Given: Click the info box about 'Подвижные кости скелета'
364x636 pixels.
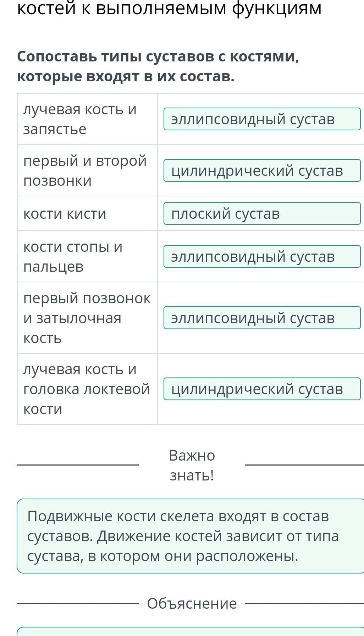Looking at the screenshot, I should point(190,536).
